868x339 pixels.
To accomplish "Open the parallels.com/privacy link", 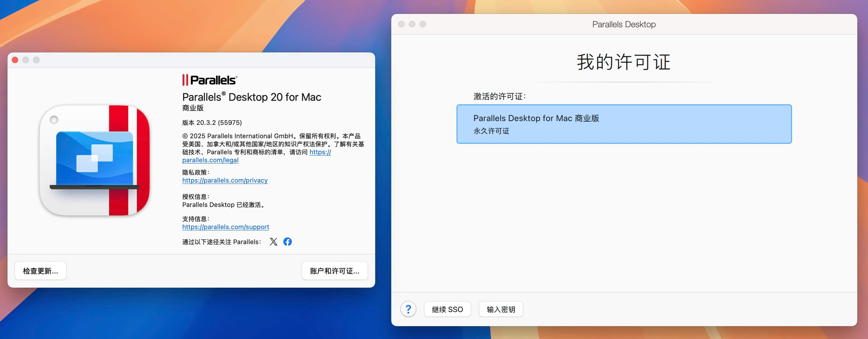I will tap(225, 180).
